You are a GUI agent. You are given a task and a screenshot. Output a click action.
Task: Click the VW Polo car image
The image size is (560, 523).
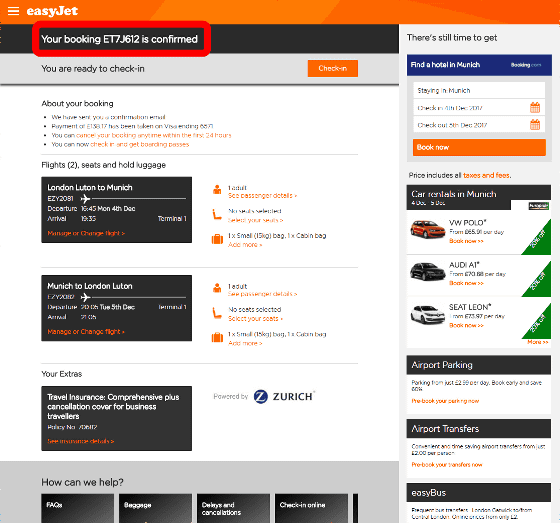(x=428, y=229)
